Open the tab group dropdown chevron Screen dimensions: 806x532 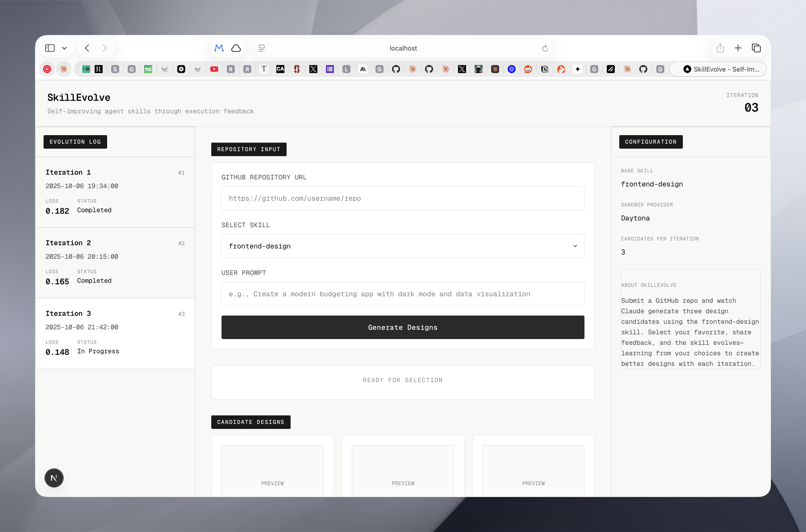click(65, 48)
